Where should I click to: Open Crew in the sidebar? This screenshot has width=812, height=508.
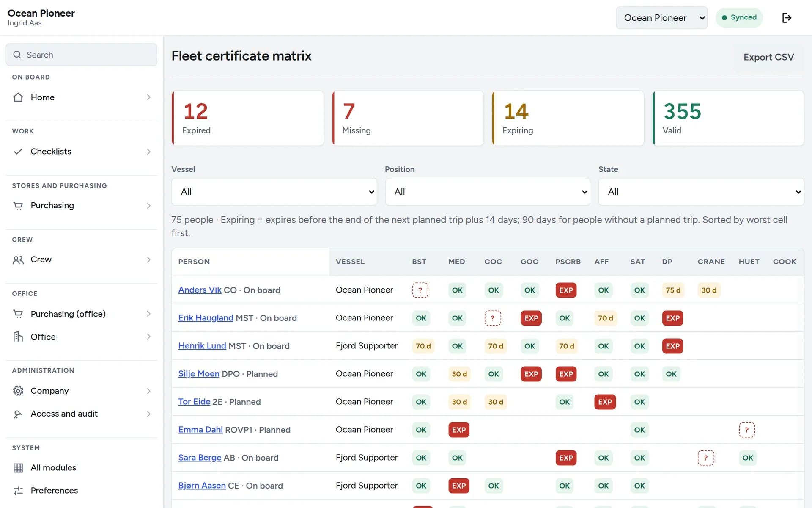tap(82, 260)
